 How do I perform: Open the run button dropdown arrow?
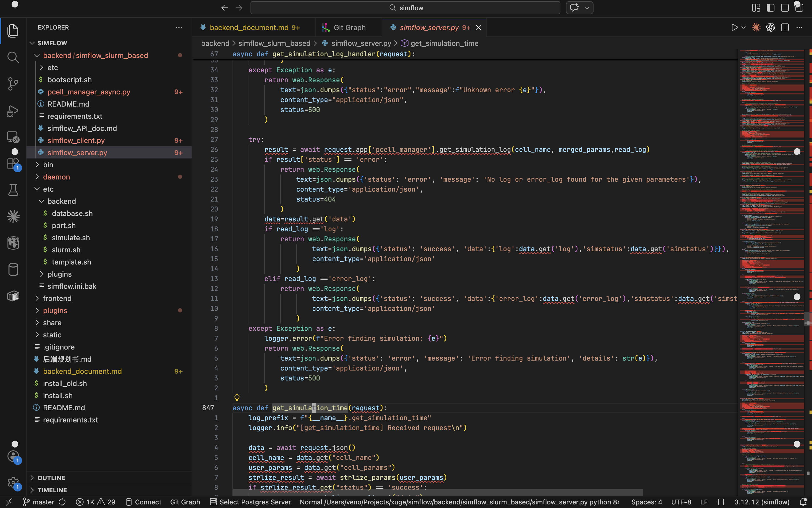click(744, 28)
